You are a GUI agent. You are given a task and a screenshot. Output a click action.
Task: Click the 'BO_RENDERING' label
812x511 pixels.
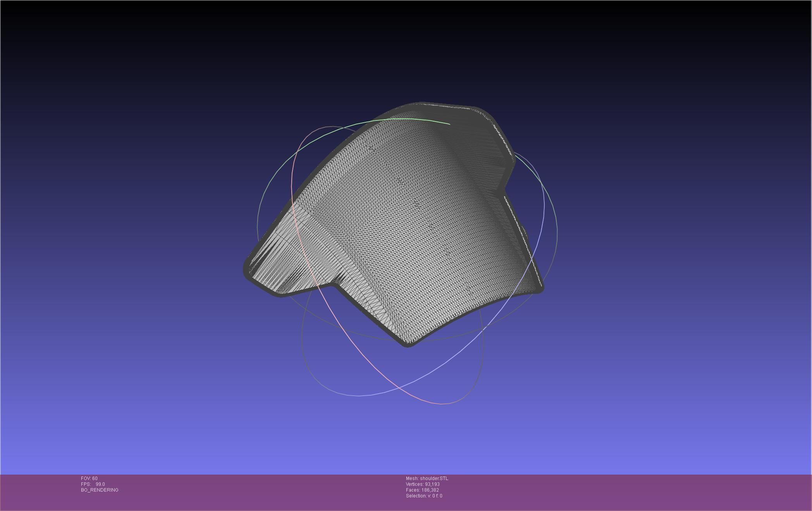(100, 490)
